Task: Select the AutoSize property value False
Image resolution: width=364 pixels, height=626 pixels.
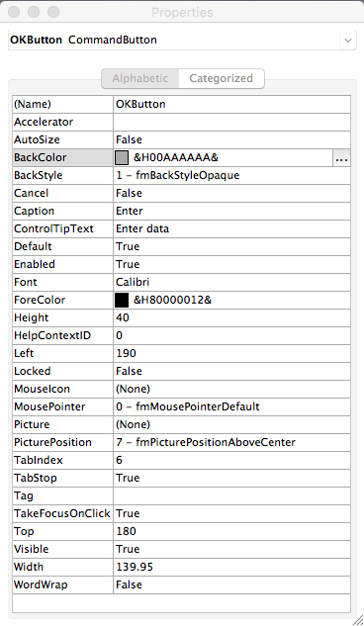Action: pyautogui.click(x=231, y=139)
